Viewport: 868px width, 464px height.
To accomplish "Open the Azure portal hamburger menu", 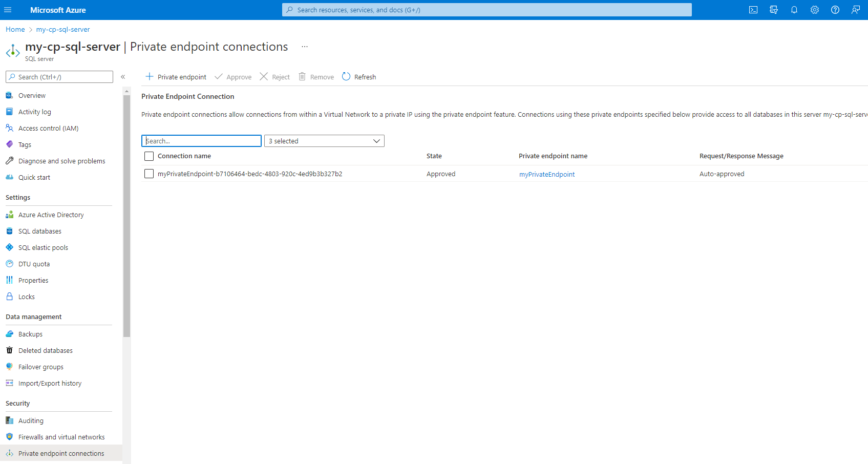I will coord(8,10).
